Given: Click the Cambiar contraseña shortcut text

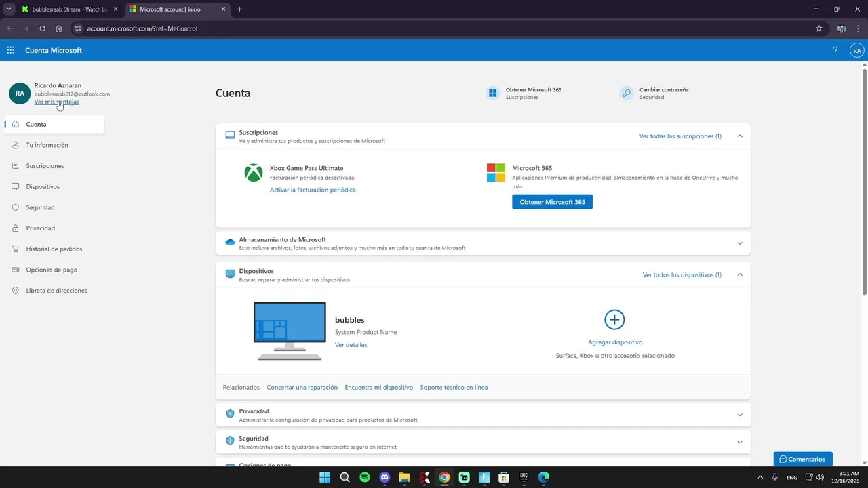Looking at the screenshot, I should (x=664, y=89).
